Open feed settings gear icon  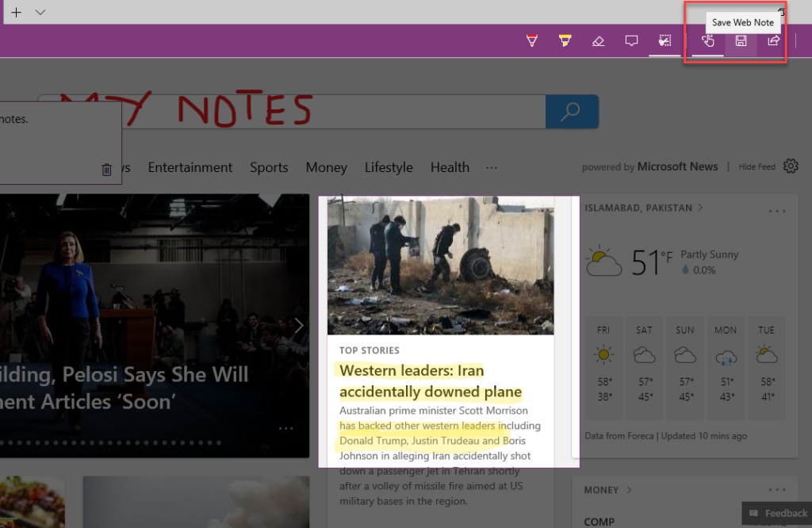click(x=790, y=166)
